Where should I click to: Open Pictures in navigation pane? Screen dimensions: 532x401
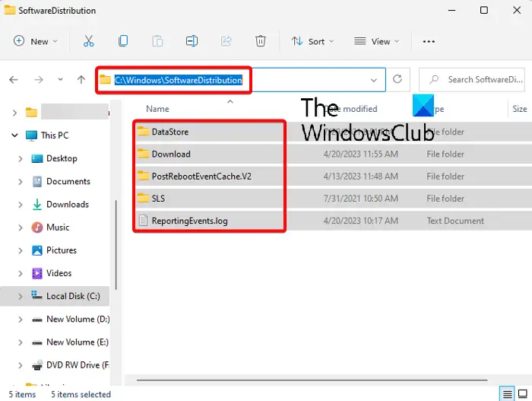(62, 250)
